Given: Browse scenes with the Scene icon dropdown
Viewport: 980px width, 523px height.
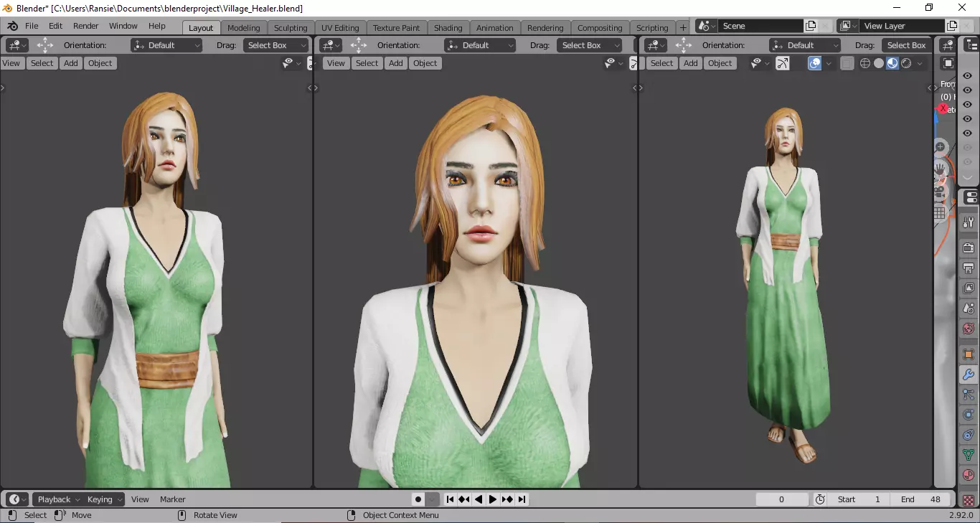Looking at the screenshot, I should click(706, 26).
